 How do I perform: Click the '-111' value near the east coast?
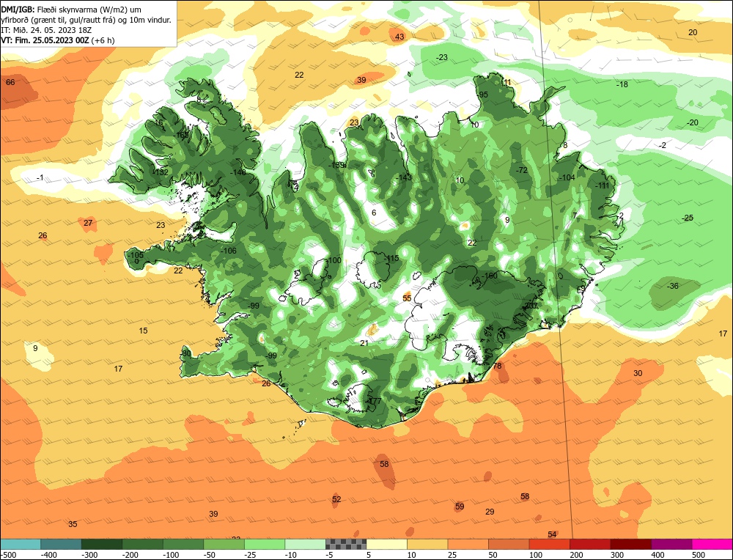click(602, 185)
